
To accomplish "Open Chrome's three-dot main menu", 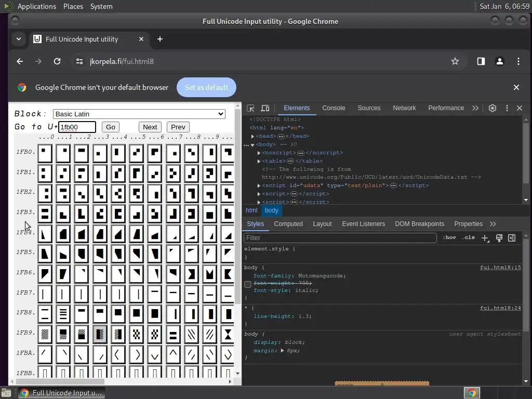I will click(x=518, y=61).
